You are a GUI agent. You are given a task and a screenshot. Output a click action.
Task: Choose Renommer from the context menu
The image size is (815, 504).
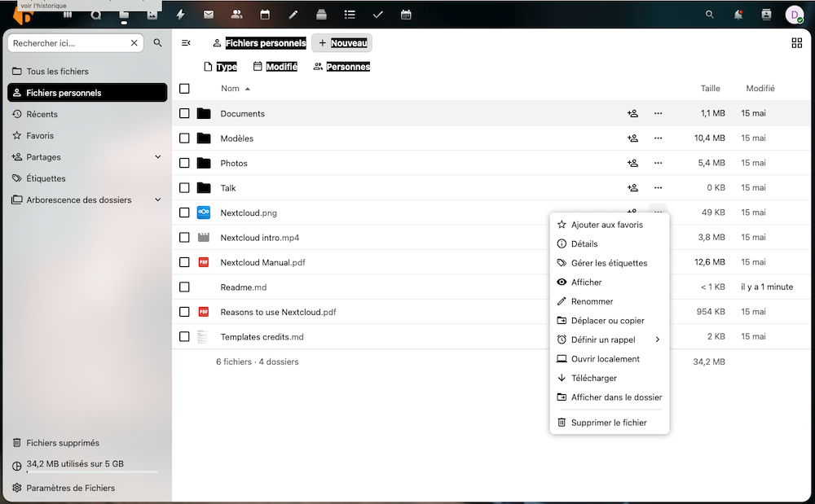point(592,301)
